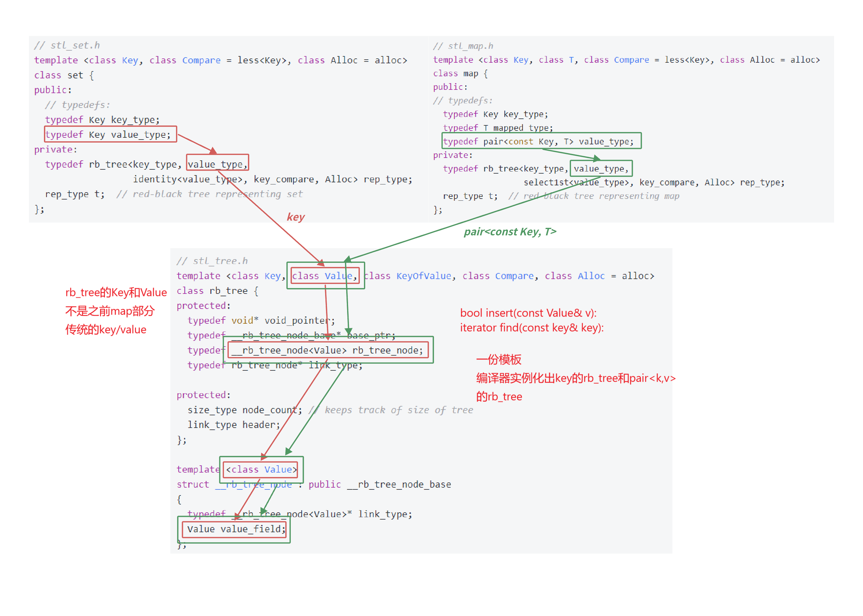Select 'typedef Key key_type;' in stl_set.h
Screen dimensions: 863x616
point(102,120)
